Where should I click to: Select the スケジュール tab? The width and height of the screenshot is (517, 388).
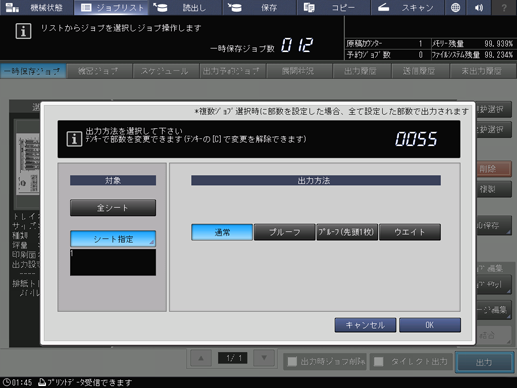pyautogui.click(x=165, y=71)
